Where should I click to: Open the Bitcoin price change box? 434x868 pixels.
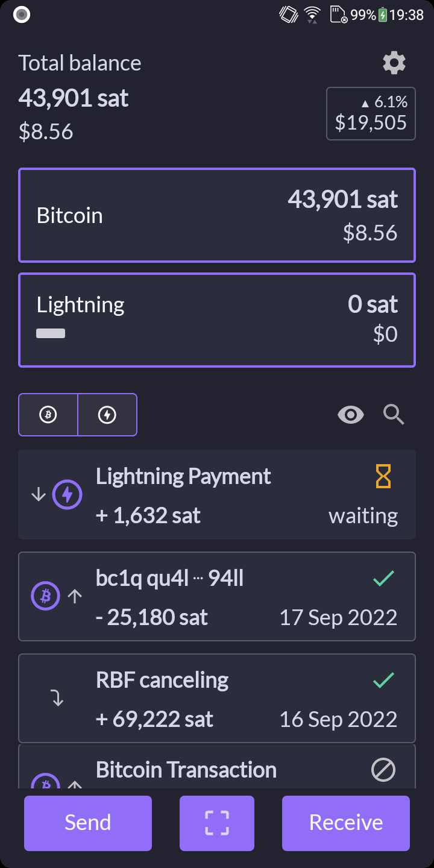(371, 114)
